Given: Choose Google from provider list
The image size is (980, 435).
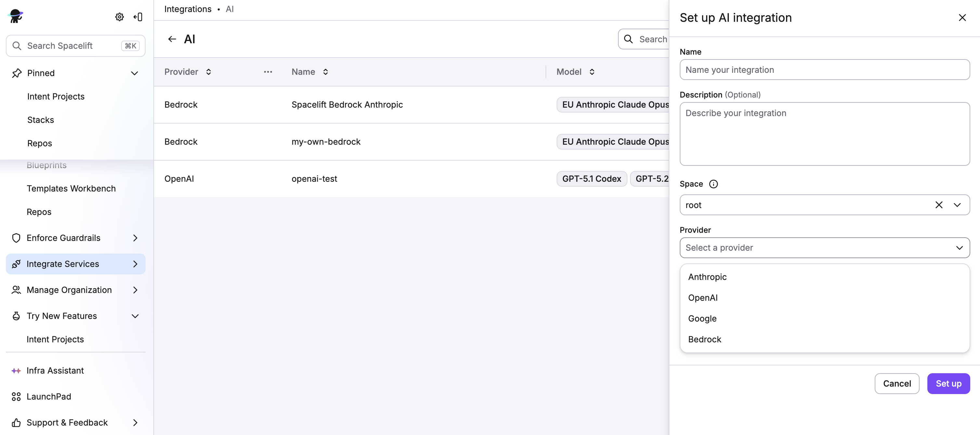Looking at the screenshot, I should (824, 319).
